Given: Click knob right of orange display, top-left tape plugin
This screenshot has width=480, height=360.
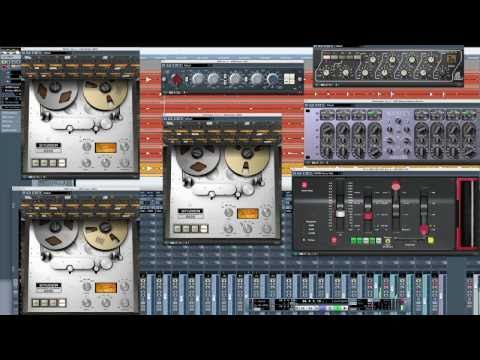Looking at the screenshot, I should 124,146.
